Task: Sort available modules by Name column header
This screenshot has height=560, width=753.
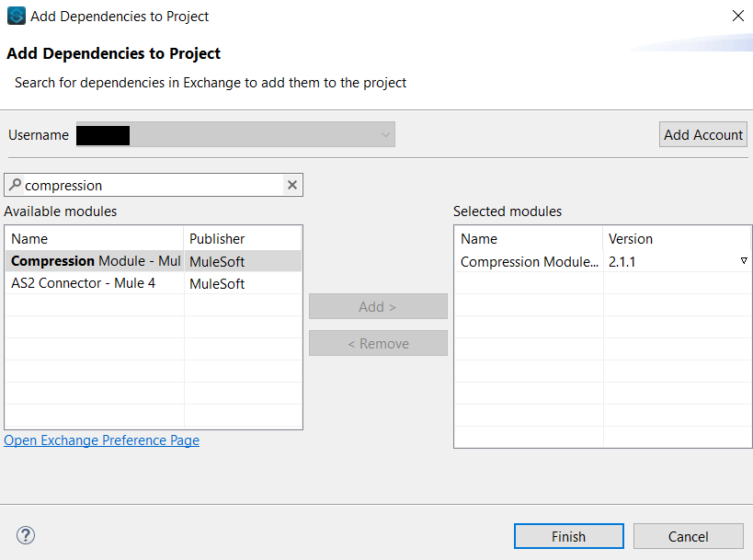Action: click(x=94, y=239)
